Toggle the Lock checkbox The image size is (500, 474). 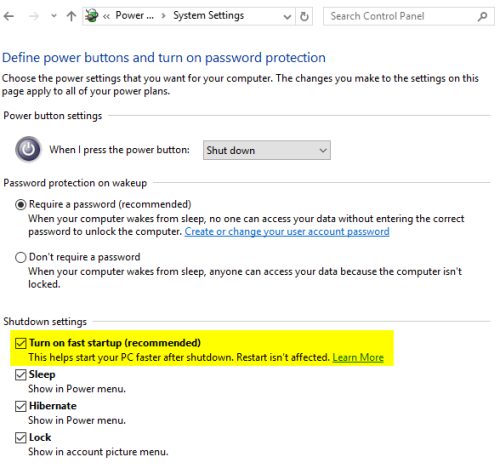(x=21, y=438)
